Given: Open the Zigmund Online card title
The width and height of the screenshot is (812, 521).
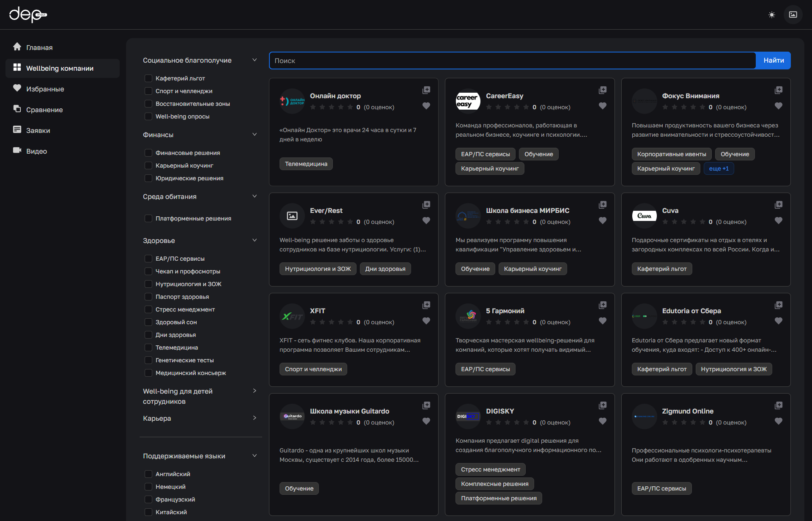Looking at the screenshot, I should [688, 411].
